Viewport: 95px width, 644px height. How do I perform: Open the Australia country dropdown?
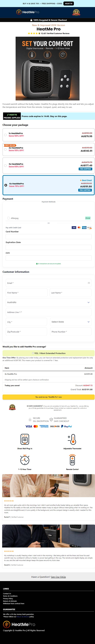pos(49,302)
